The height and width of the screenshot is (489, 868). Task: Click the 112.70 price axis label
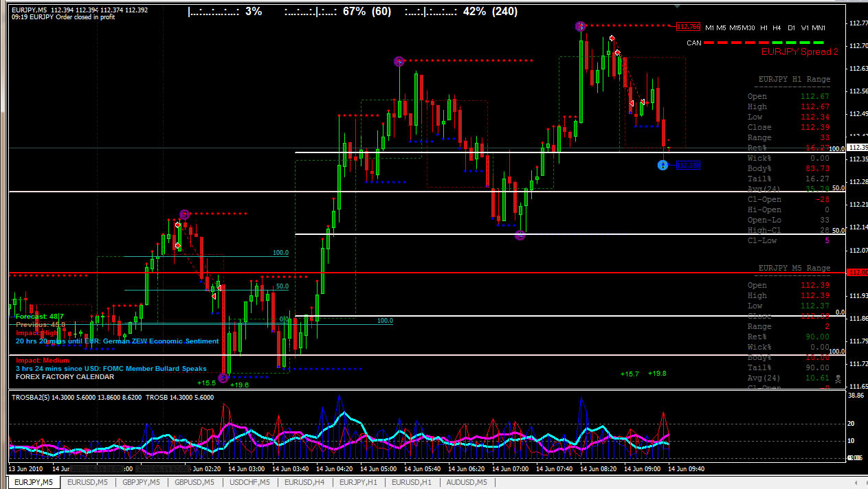858,45
